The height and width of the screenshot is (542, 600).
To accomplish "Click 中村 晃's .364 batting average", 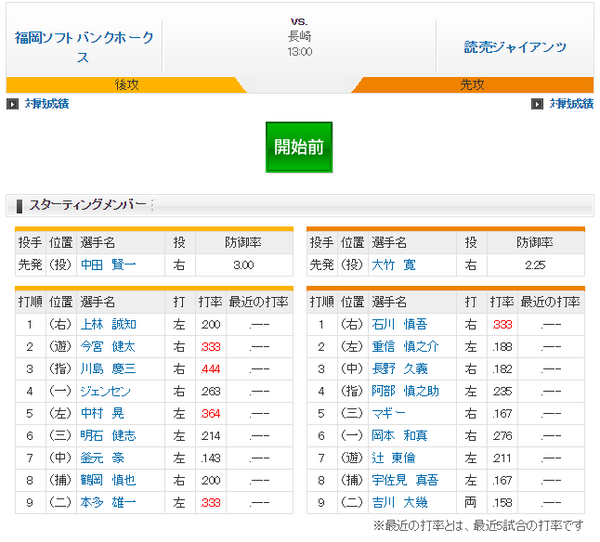I will click(210, 413).
